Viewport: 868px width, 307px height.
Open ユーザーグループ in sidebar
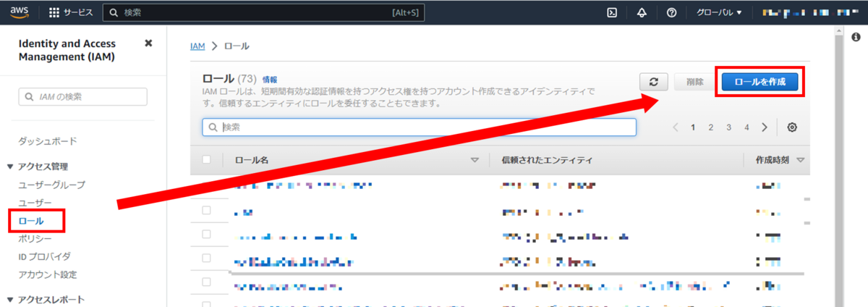(x=51, y=185)
